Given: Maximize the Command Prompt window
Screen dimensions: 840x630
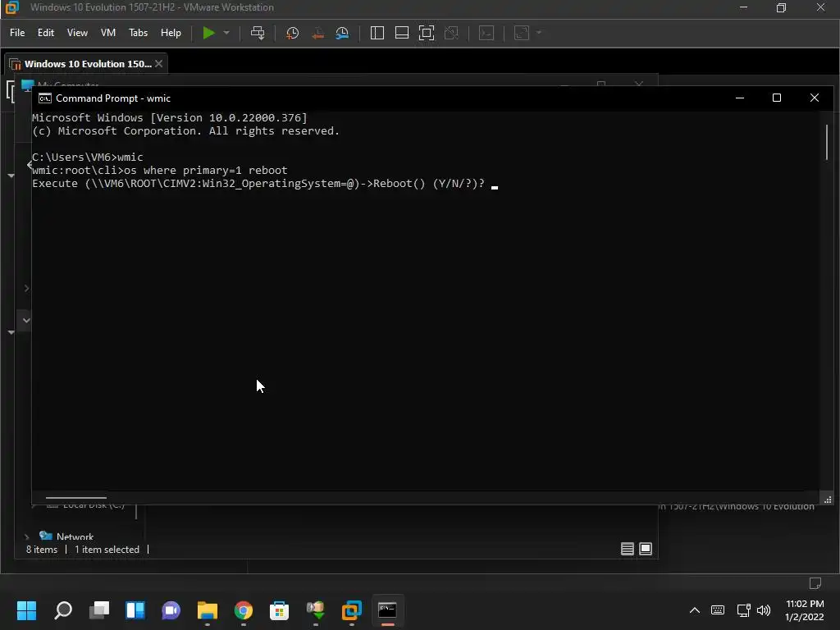Looking at the screenshot, I should pyautogui.click(x=777, y=98).
